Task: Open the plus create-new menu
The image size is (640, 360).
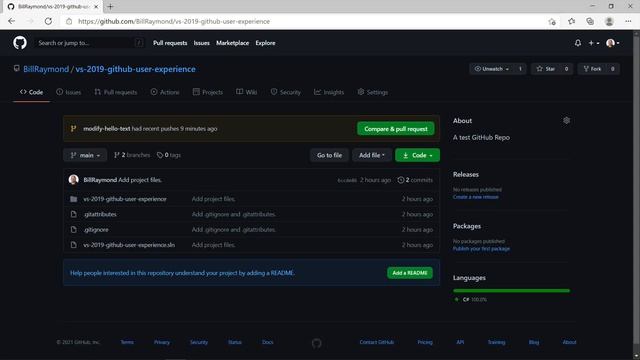Action: (x=593, y=43)
